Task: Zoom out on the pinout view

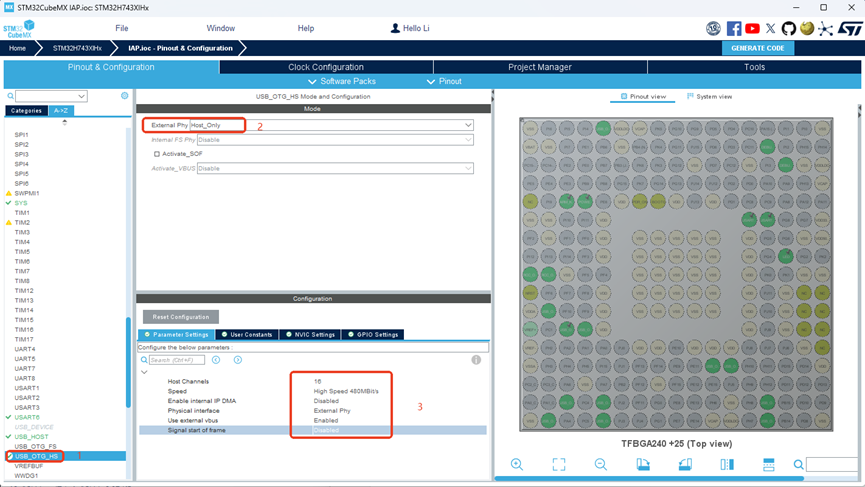Action: pos(601,464)
